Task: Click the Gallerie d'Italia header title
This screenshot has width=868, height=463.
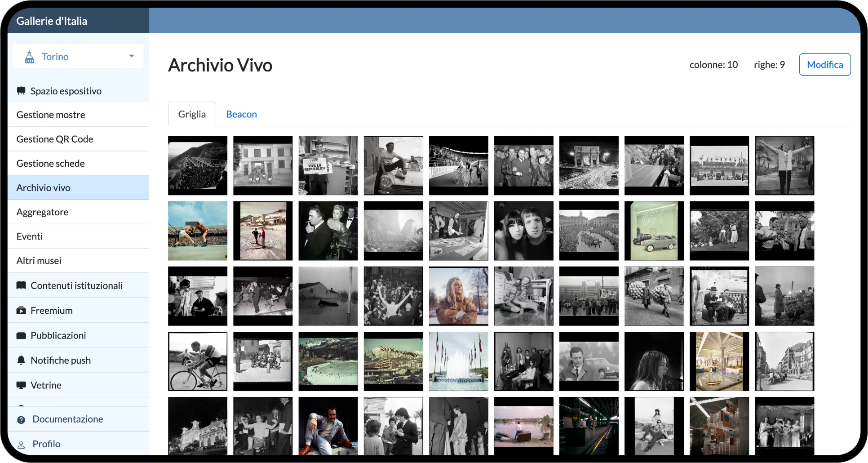Action: tap(52, 21)
